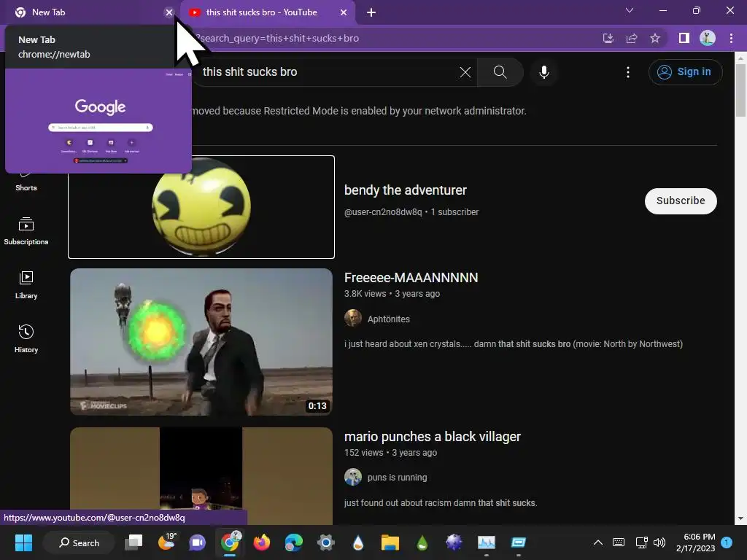Screen dimensions: 747x560
Task: Bookmark this page with the star icon
Action: [x=655, y=38]
